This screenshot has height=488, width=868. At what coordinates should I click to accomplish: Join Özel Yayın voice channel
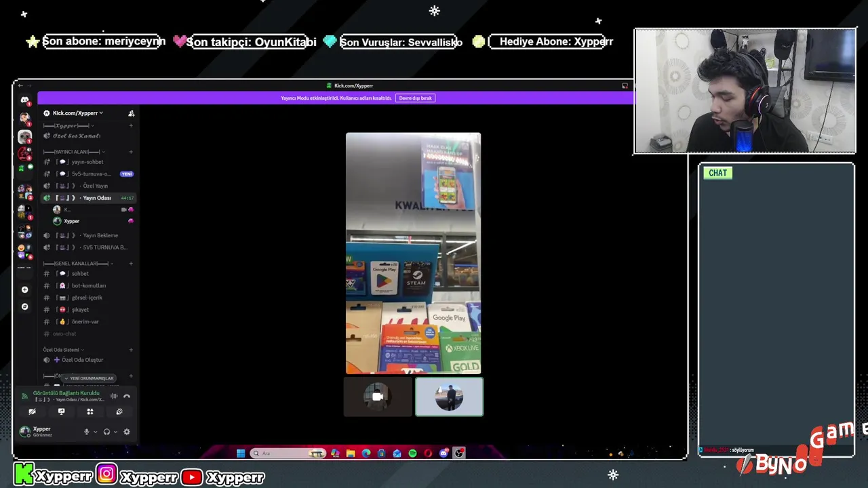[x=88, y=186]
